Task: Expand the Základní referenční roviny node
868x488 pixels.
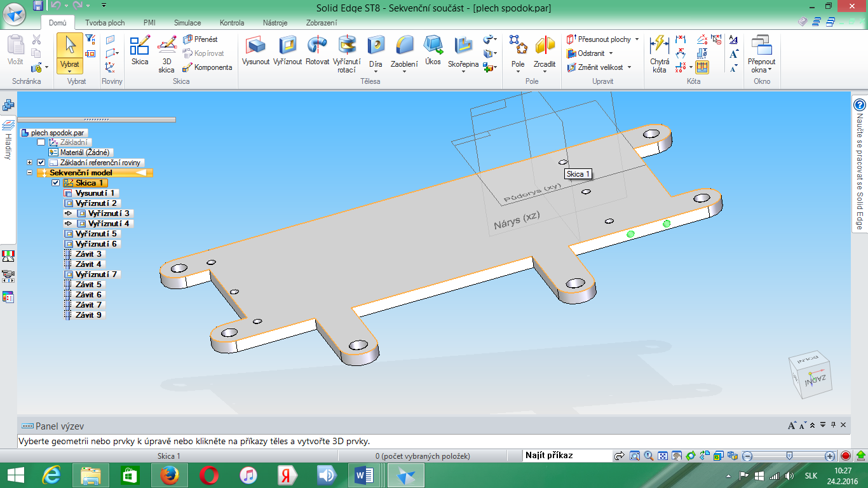Action: (30, 163)
